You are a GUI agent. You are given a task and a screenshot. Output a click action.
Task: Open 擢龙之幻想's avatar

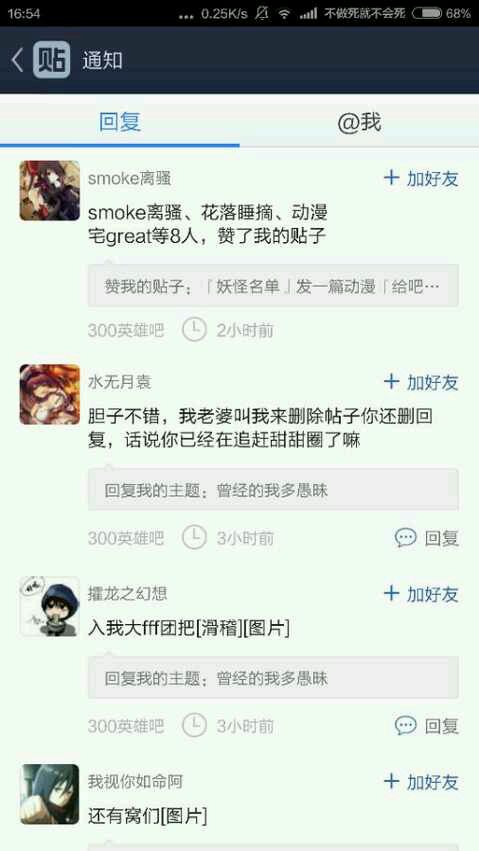tap(49, 606)
